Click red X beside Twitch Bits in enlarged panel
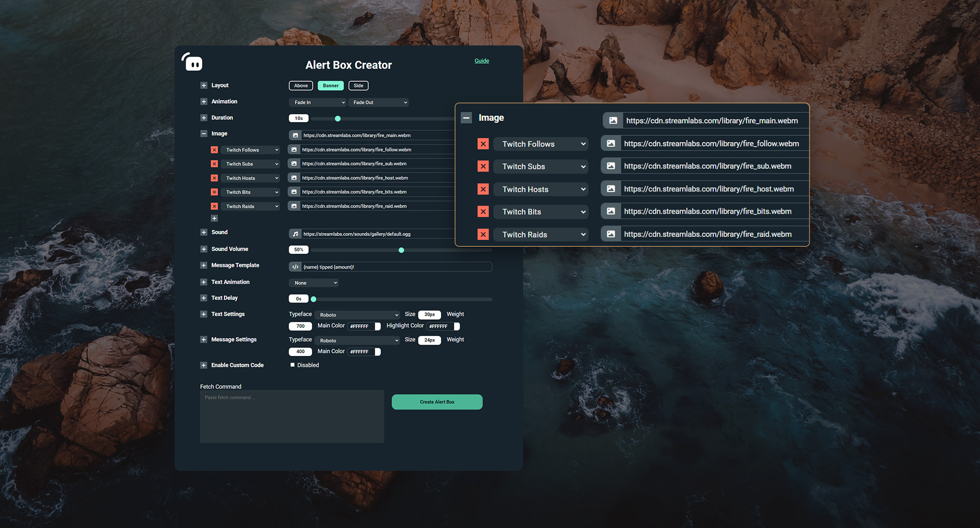The height and width of the screenshot is (528, 980). [x=483, y=212]
